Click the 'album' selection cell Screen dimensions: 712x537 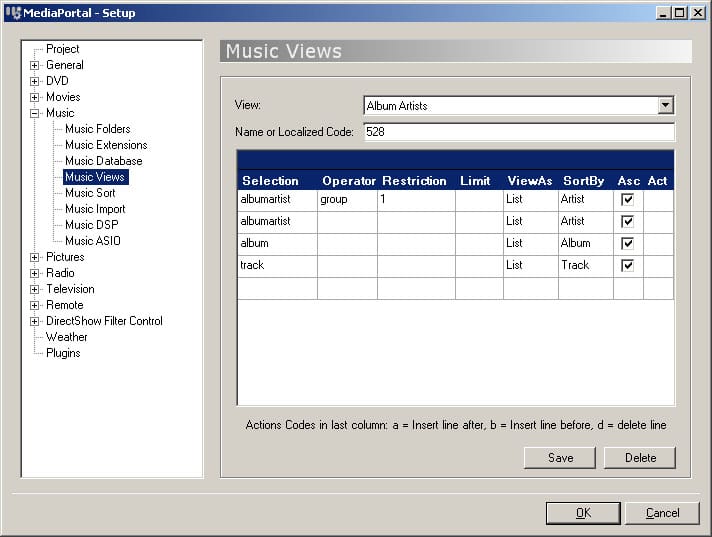pyautogui.click(x=277, y=244)
